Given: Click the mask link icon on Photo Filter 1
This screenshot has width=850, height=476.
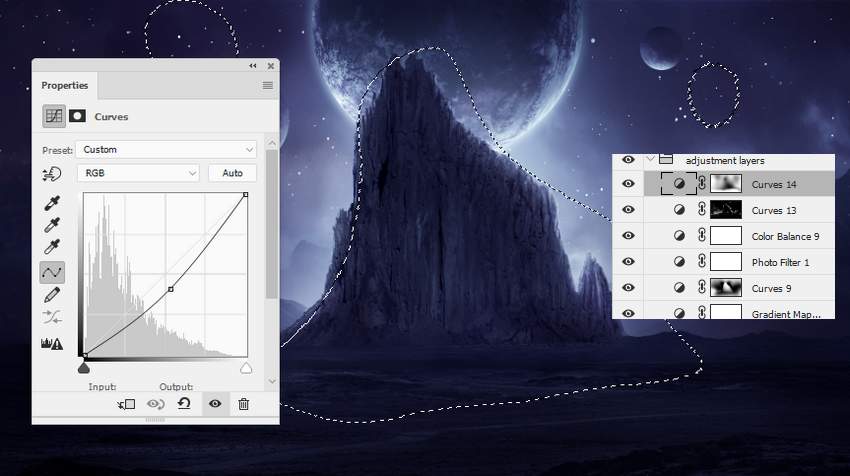Looking at the screenshot, I should pyautogui.click(x=701, y=261).
